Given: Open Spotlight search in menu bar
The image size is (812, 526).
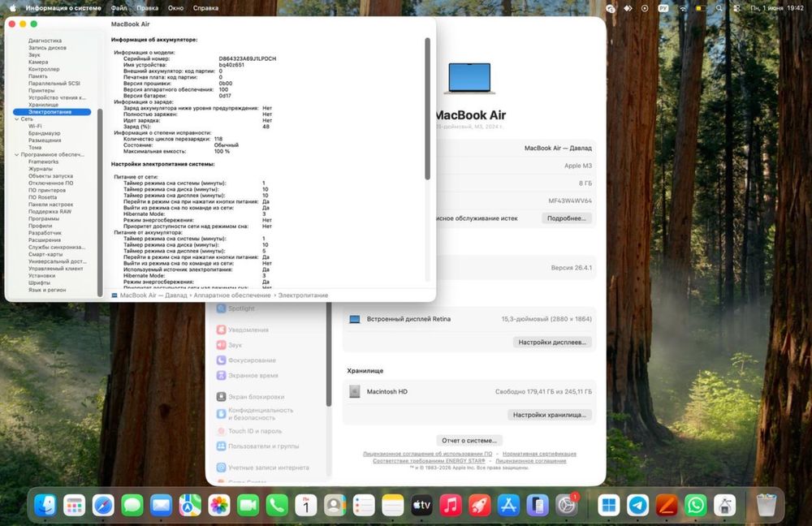Looking at the screenshot, I should pyautogui.click(x=719, y=8).
